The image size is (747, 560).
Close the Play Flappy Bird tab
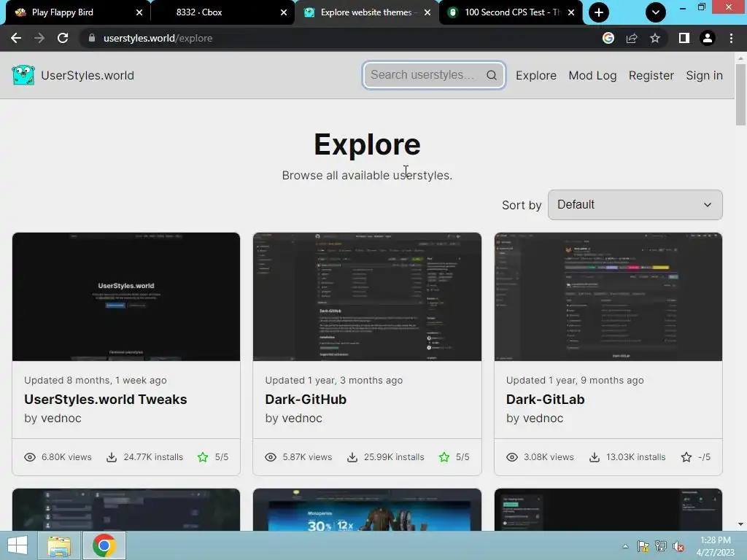pyautogui.click(x=139, y=12)
